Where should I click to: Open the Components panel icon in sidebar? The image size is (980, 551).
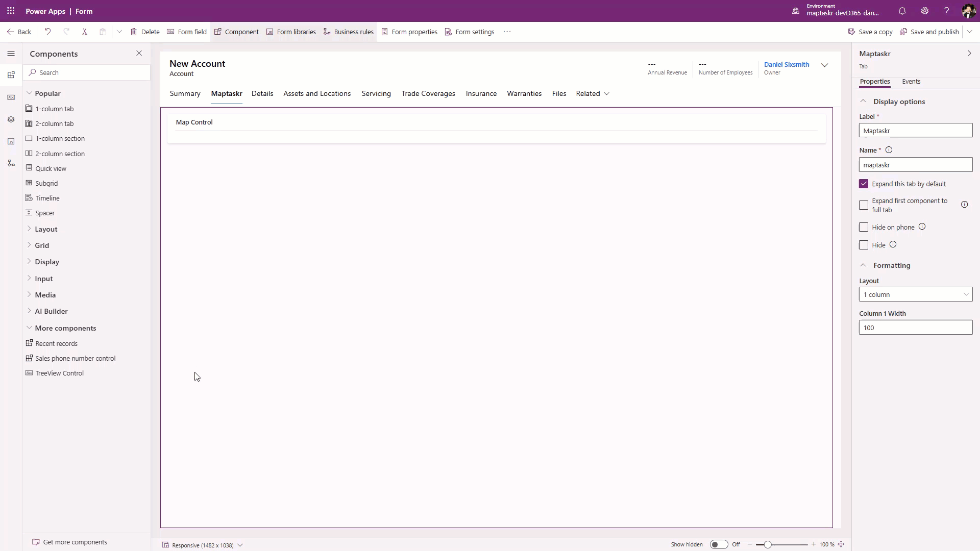point(11,75)
